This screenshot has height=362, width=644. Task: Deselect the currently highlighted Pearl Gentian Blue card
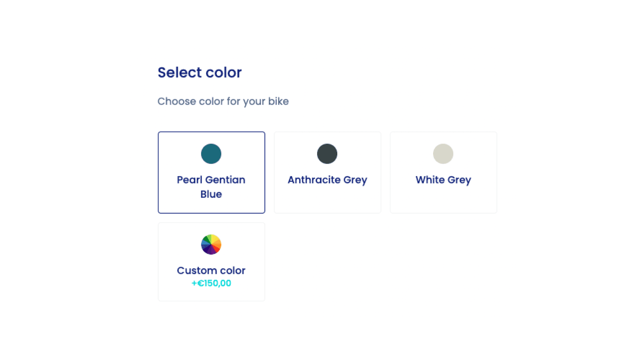[x=211, y=173]
